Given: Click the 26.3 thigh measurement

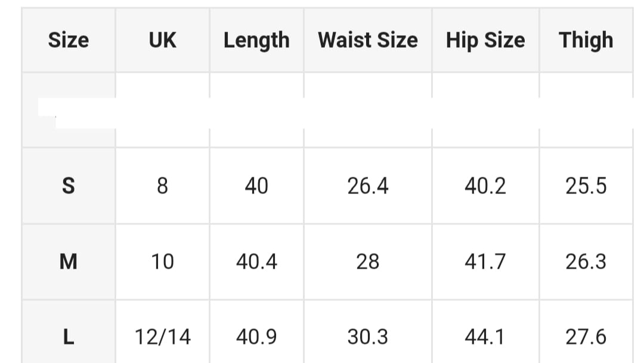Looking at the screenshot, I should coord(586,262).
